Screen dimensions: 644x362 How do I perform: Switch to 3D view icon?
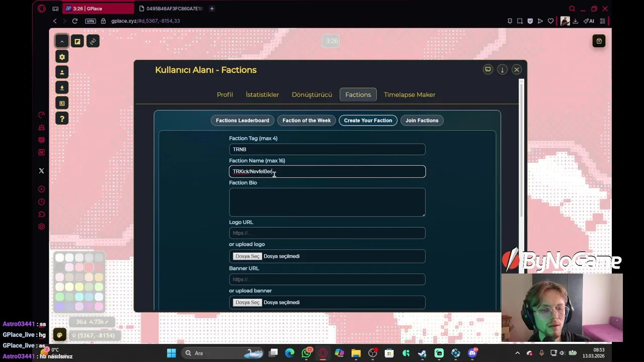(x=93, y=41)
